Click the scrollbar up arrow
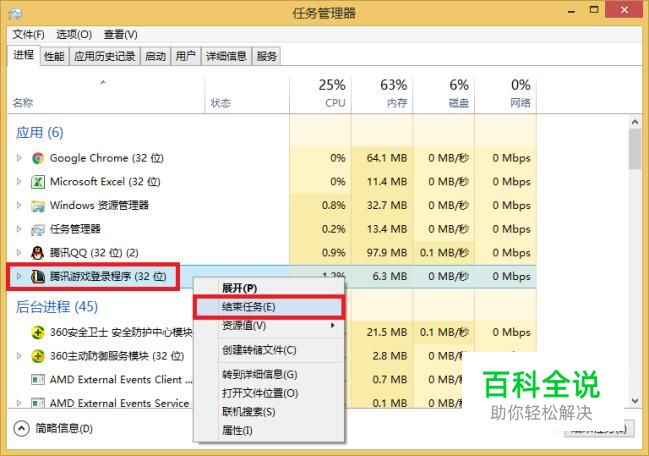The image size is (649, 456). (635, 122)
